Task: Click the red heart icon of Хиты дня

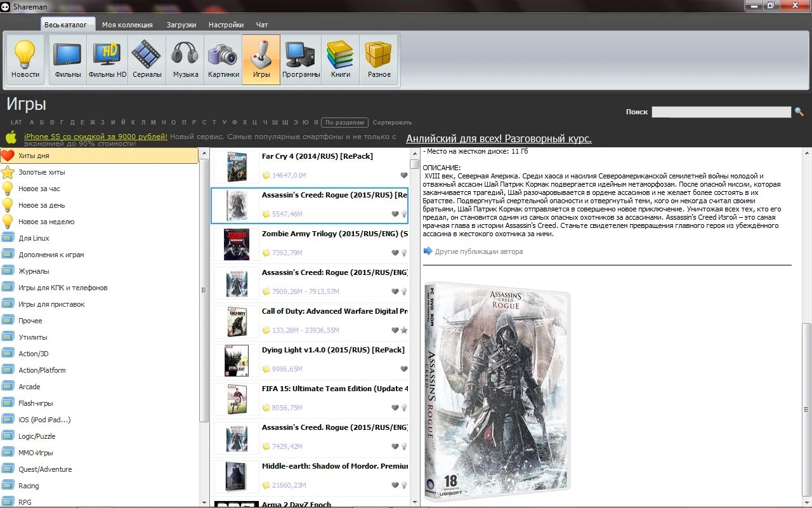Action: [x=8, y=156]
